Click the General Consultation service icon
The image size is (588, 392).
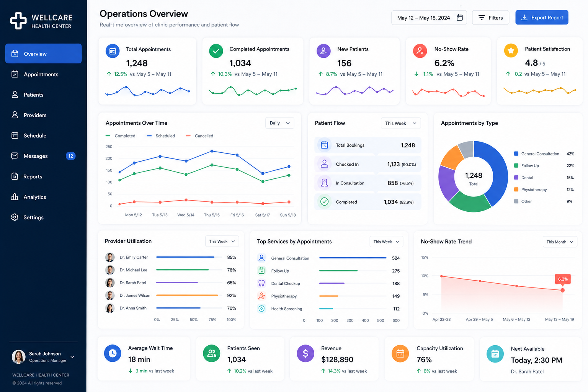(261, 258)
